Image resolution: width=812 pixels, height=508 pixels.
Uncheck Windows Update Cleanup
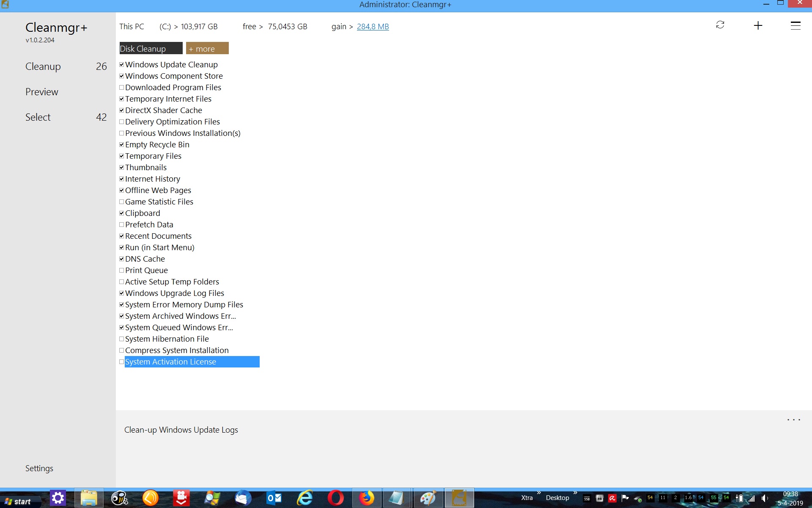coord(122,65)
